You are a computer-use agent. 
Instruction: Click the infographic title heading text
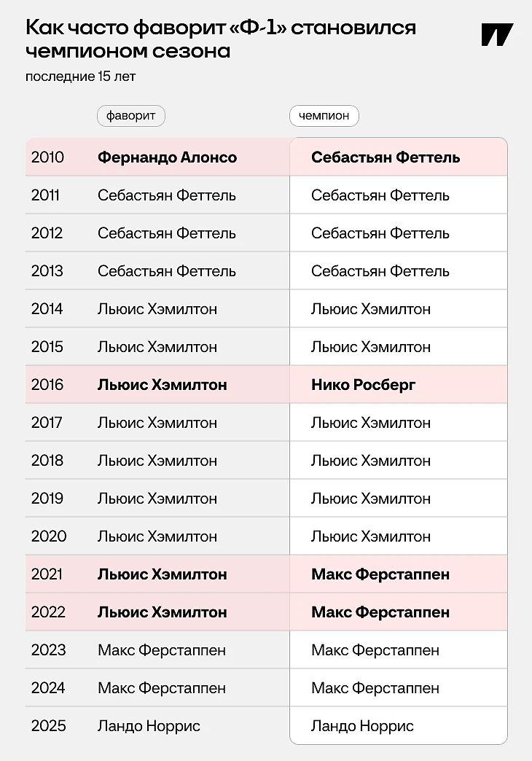[220, 39]
